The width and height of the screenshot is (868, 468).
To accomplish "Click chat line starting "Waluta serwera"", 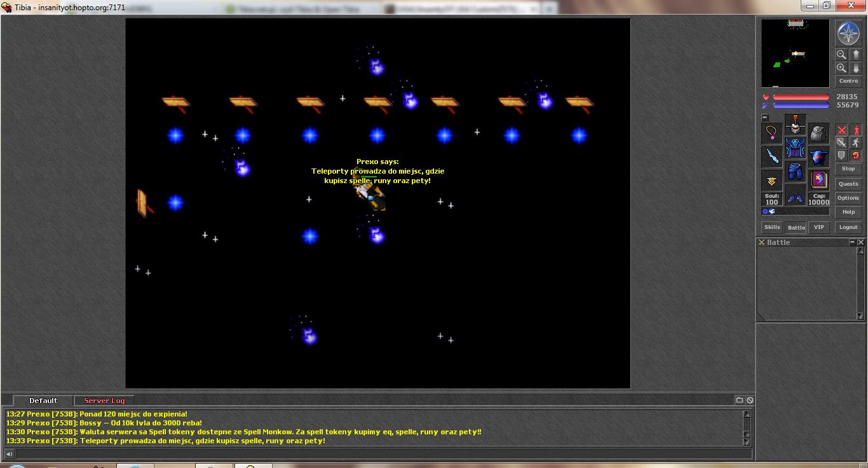I will click(243, 432).
